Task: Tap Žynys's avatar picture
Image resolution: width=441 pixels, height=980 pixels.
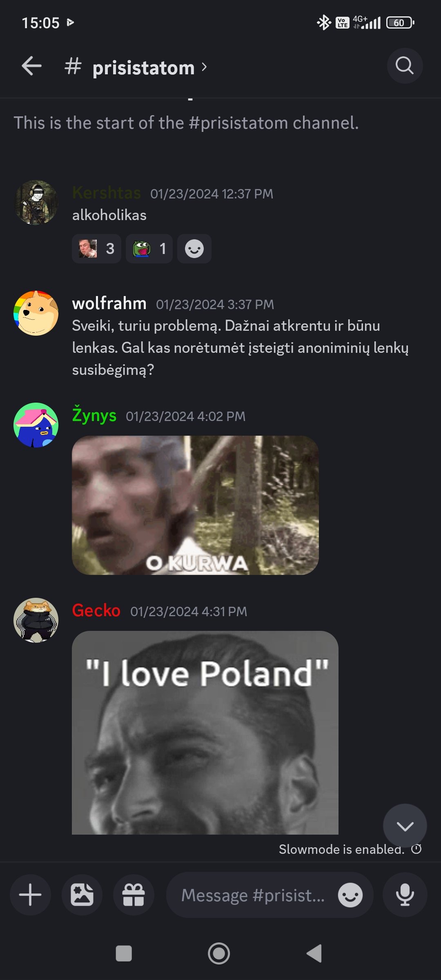Action: (x=36, y=425)
